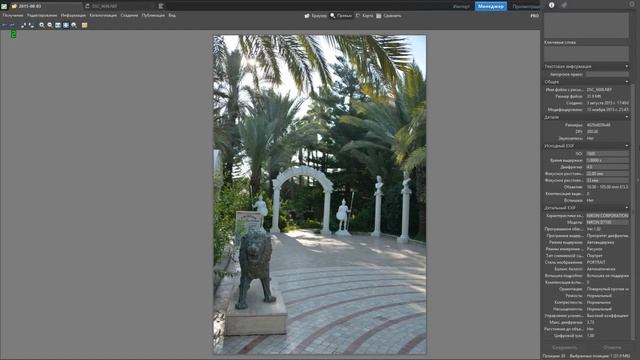Image resolution: width=640 pixels, height=360 pixels.
Task: Click the zoom out magnifier icon
Action: coord(50,25)
